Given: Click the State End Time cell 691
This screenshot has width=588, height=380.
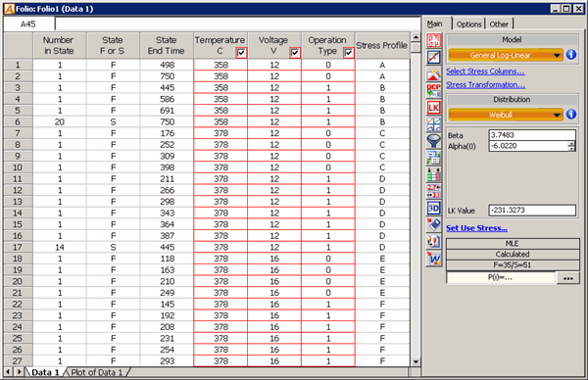Looking at the screenshot, I should [x=167, y=111].
